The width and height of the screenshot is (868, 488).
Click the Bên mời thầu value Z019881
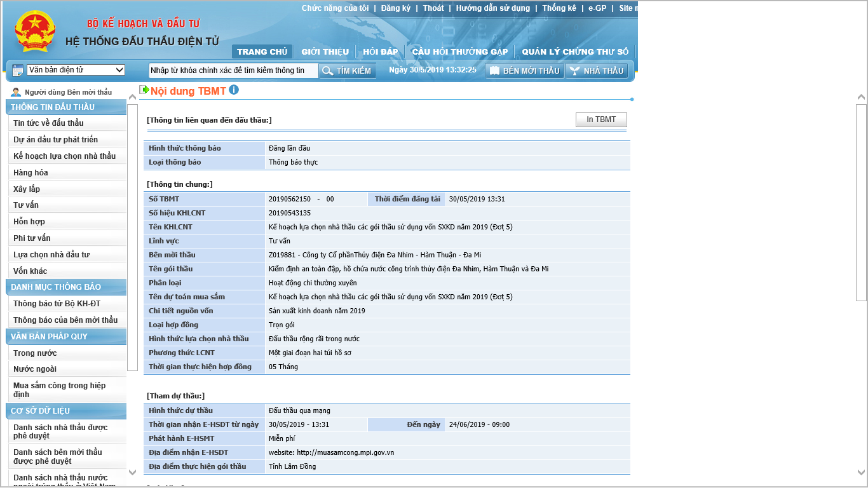click(375, 255)
